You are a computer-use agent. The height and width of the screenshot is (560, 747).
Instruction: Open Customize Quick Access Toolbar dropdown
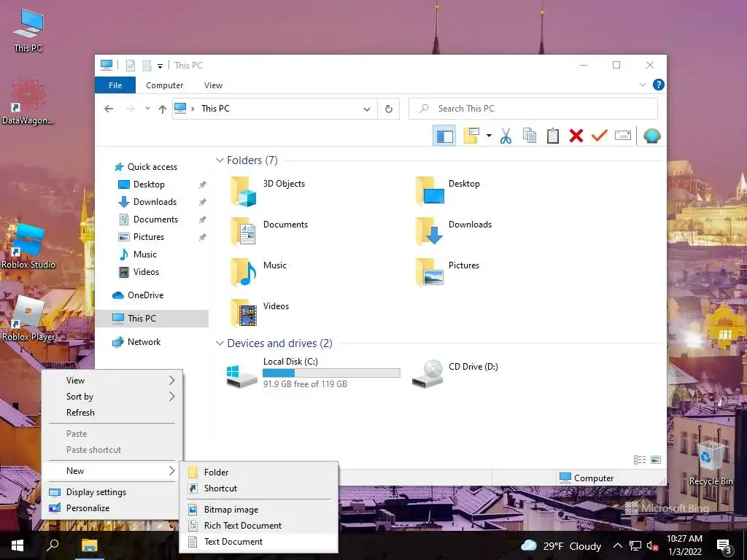160,66
